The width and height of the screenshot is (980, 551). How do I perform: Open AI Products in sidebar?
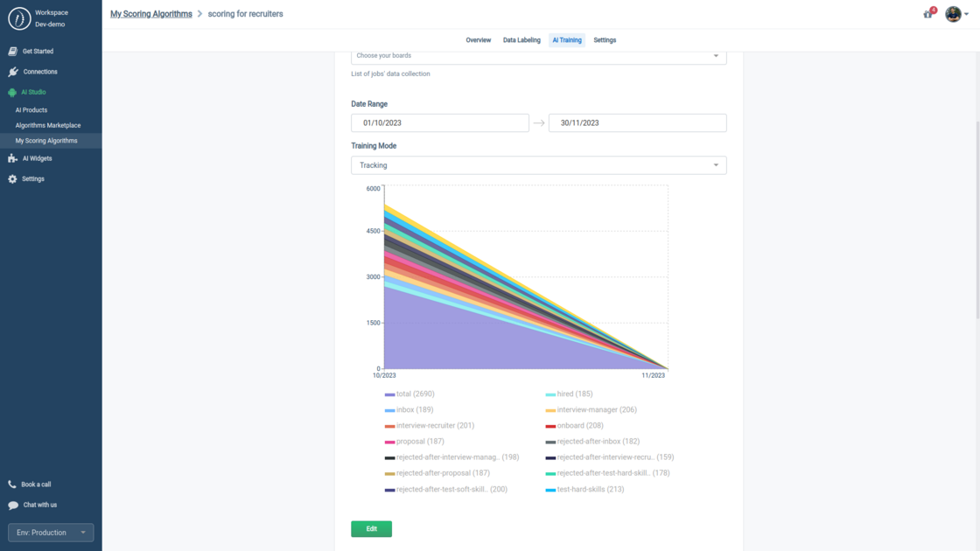pos(31,110)
